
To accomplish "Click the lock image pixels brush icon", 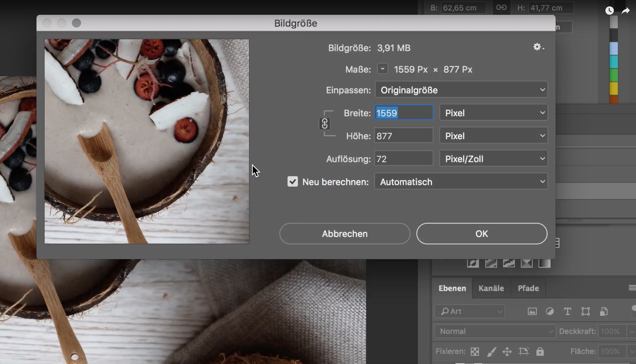I will [x=491, y=352].
